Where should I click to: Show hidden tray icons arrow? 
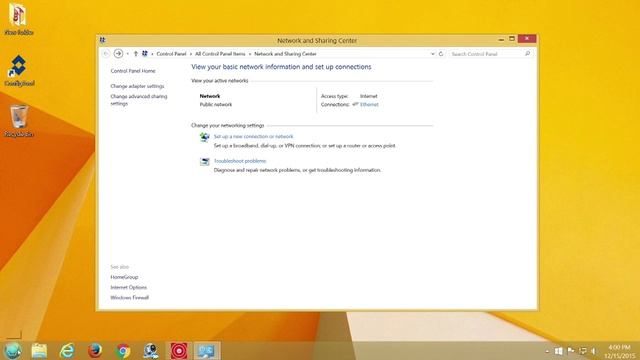point(547,351)
